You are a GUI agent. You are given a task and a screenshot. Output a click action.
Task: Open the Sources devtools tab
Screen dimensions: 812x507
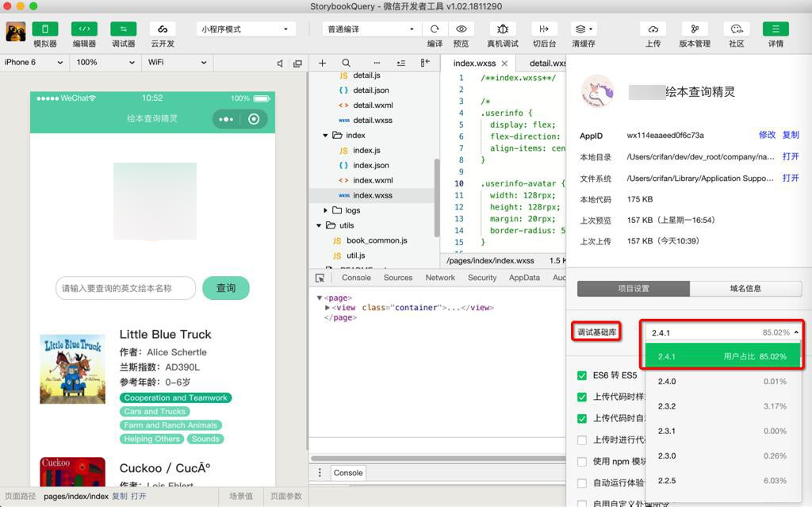(398, 278)
